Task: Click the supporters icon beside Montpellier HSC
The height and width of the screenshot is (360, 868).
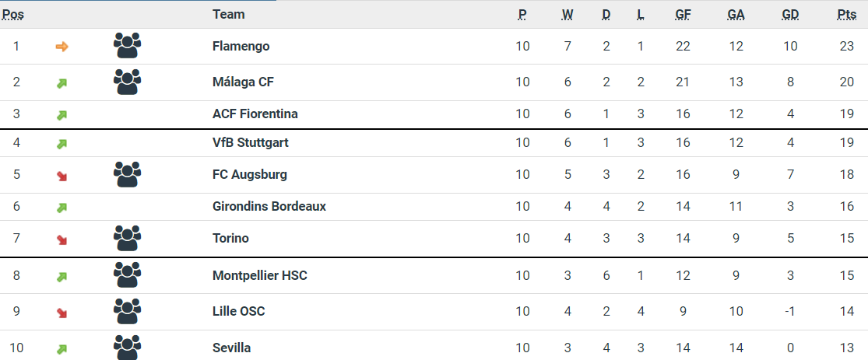Action: pos(127,275)
